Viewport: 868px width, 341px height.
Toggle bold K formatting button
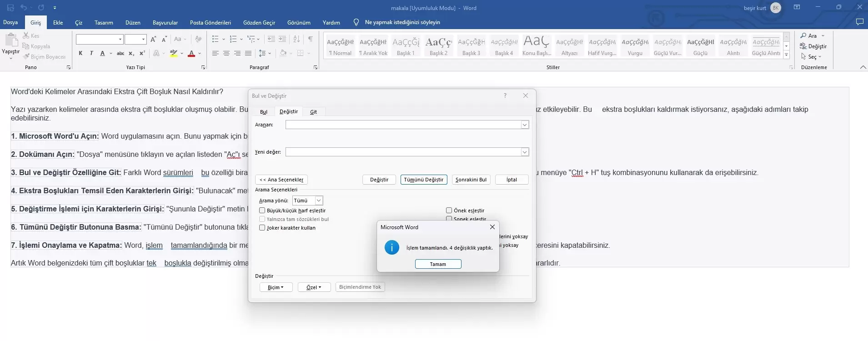pos(80,53)
